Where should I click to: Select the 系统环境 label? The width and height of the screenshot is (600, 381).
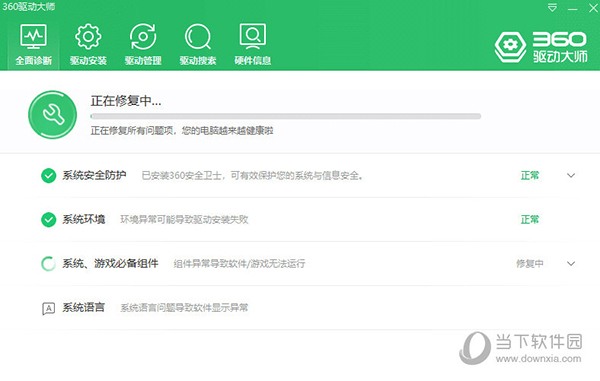83,219
